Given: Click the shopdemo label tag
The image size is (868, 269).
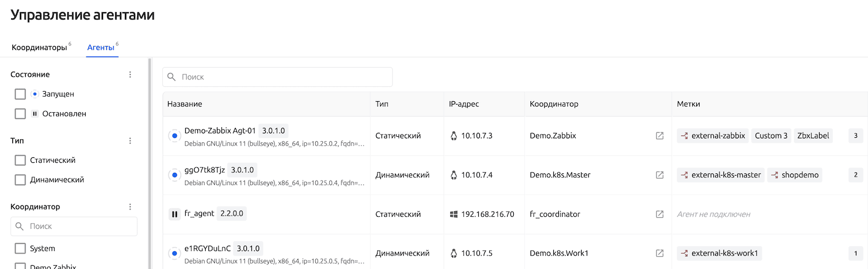Looking at the screenshot, I should click(x=795, y=175).
